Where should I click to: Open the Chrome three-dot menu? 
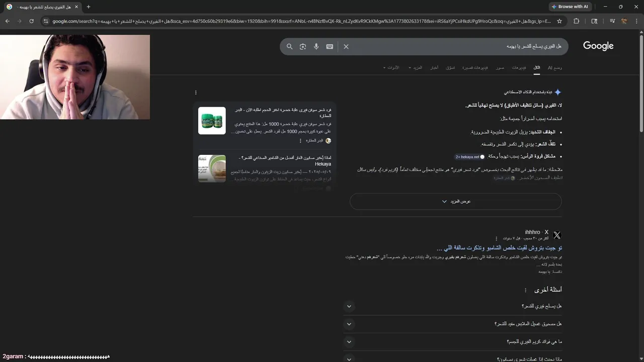click(x=636, y=21)
